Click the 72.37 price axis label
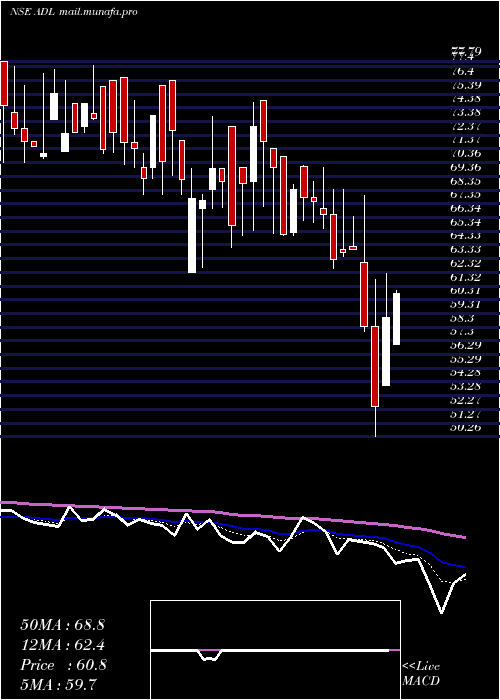The width and height of the screenshot is (500, 700). click(x=465, y=126)
